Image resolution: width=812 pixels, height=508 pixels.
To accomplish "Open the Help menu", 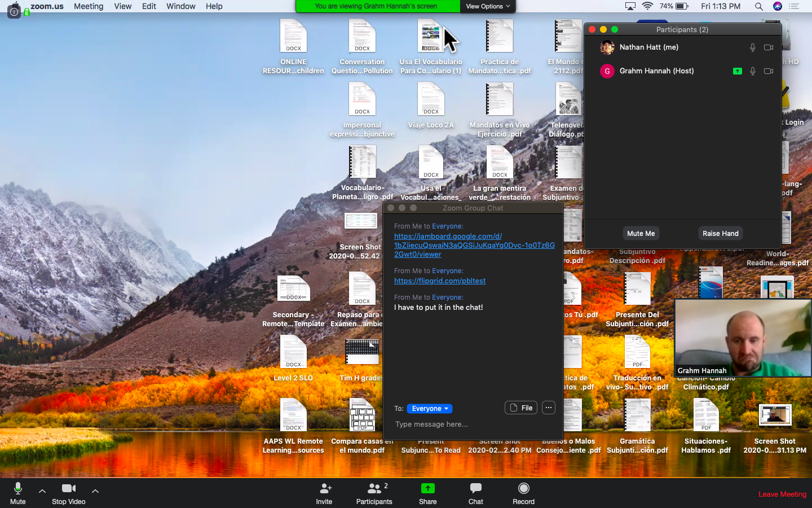I will pyautogui.click(x=214, y=6).
